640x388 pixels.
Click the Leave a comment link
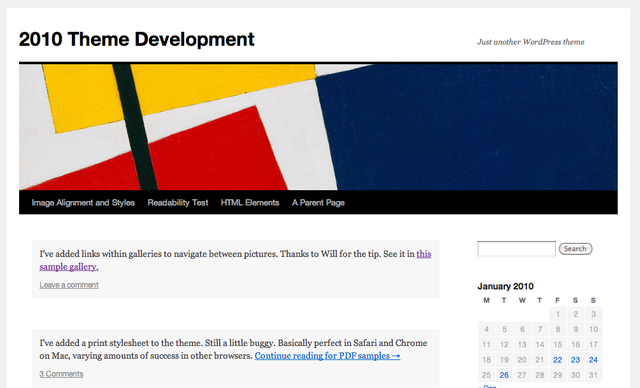point(69,285)
